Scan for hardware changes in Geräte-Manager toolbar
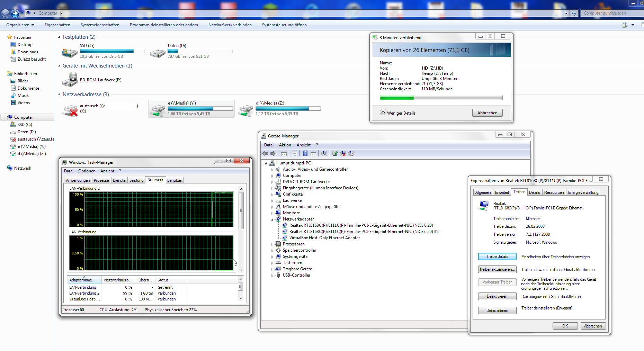 click(324, 154)
